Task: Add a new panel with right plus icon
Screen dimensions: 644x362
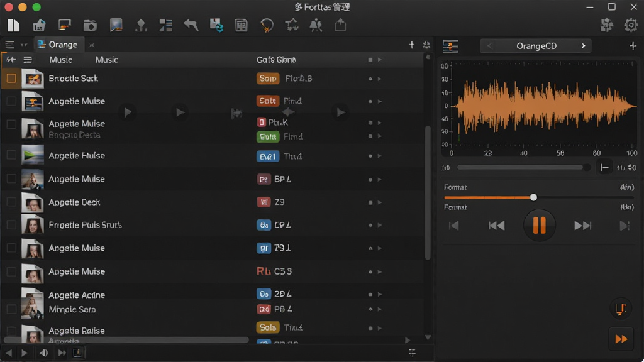Action: click(633, 45)
